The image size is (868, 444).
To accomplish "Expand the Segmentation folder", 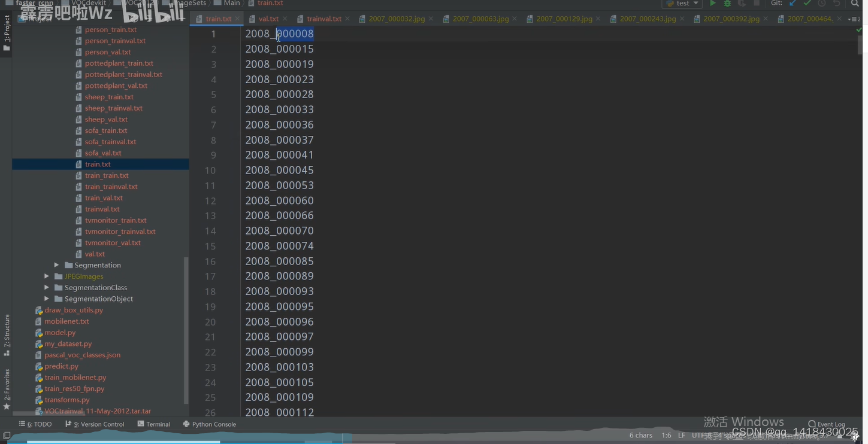I will (56, 265).
